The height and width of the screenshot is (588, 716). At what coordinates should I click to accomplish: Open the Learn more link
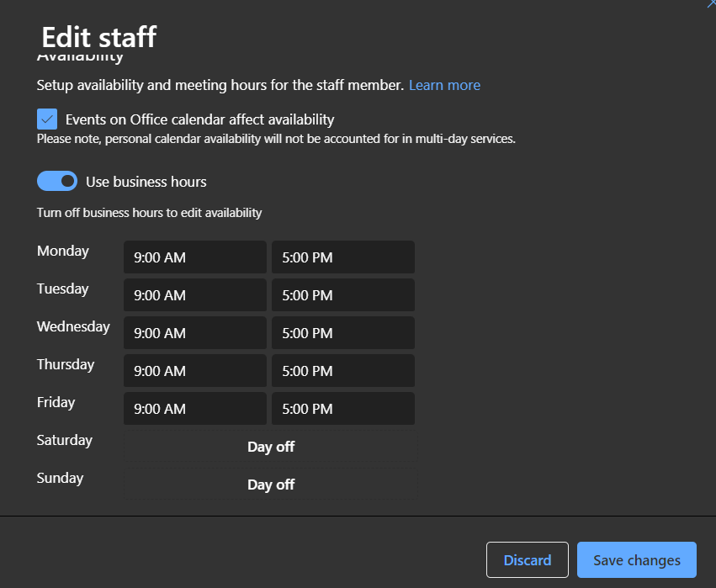click(444, 85)
